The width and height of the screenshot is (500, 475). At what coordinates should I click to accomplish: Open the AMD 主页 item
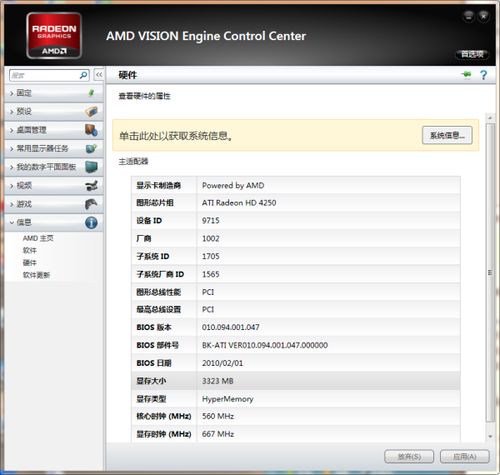tap(38, 238)
